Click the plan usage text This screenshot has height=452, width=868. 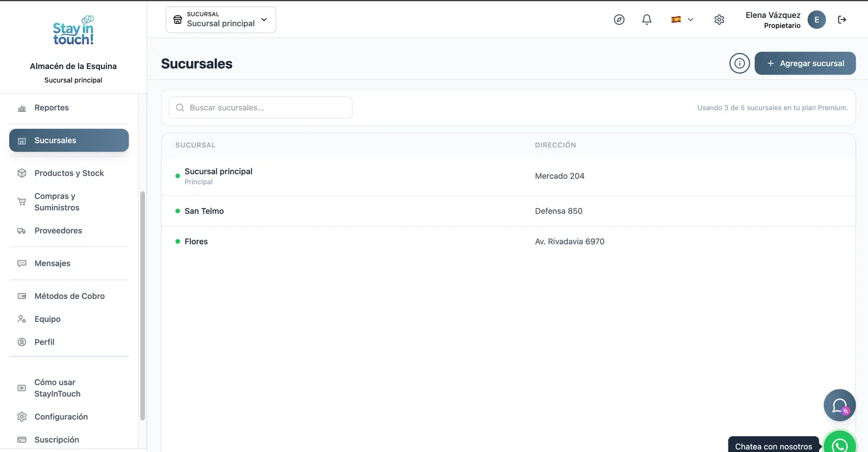click(773, 108)
